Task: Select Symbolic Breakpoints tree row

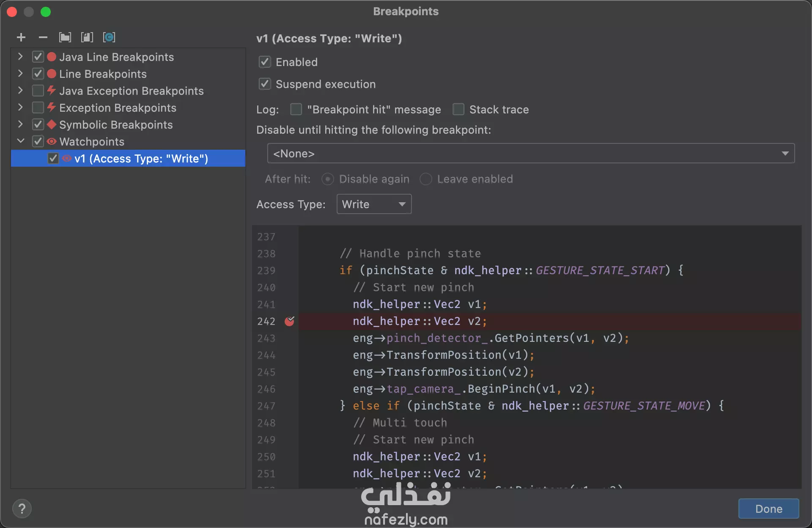Action: coord(128,124)
